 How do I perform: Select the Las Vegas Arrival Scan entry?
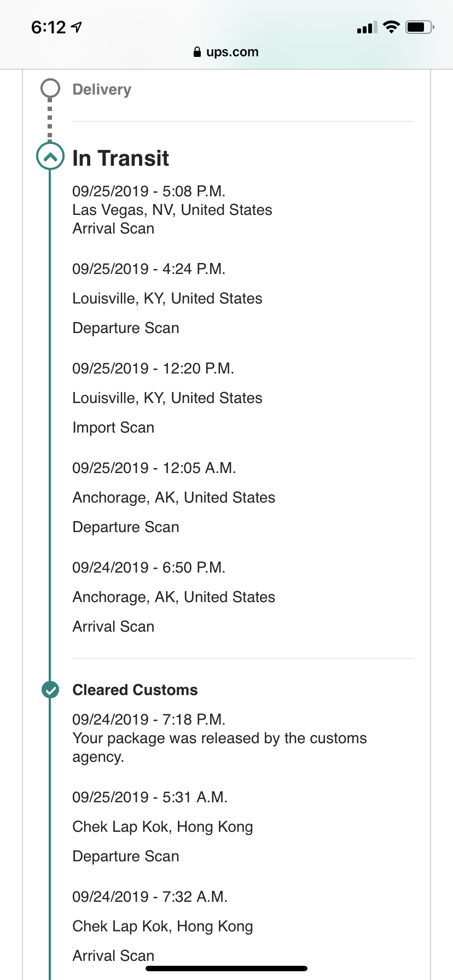tap(172, 210)
